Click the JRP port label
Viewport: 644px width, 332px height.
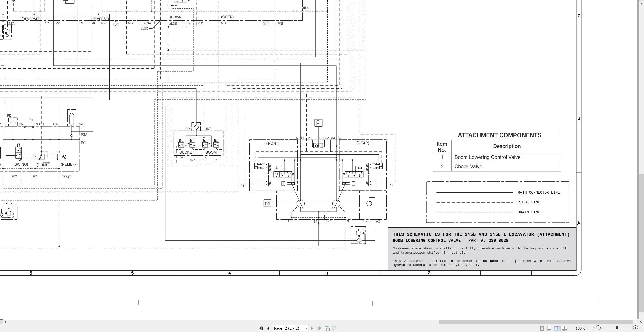(x=187, y=129)
